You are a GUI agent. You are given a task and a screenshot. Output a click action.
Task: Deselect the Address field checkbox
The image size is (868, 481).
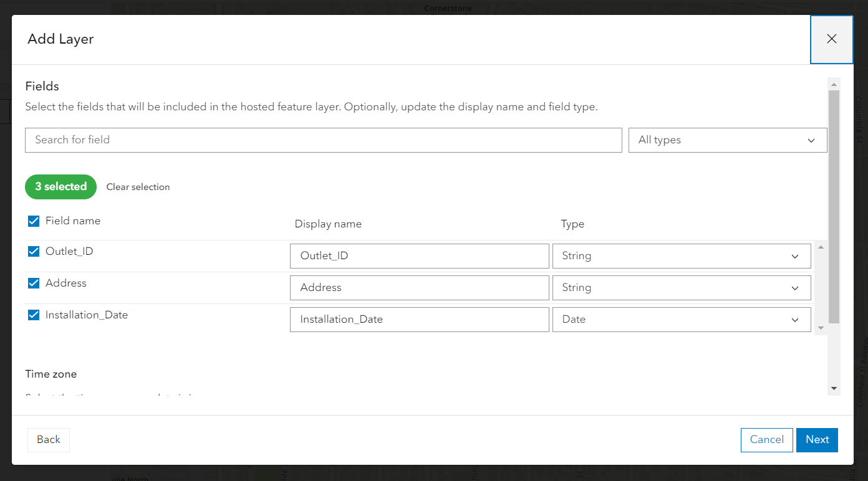pyautogui.click(x=33, y=283)
